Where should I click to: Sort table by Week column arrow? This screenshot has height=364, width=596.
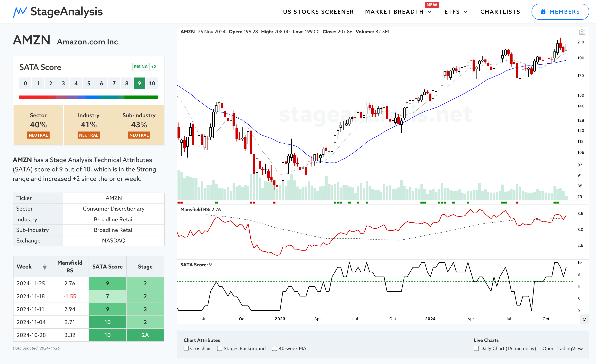tap(44, 267)
